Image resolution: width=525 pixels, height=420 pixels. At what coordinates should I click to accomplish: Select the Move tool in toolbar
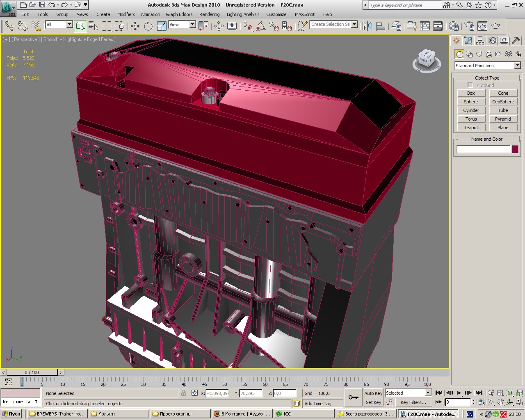point(135,26)
